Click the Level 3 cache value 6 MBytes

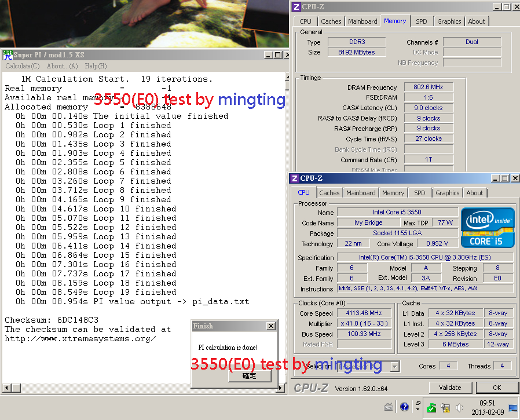coord(456,344)
